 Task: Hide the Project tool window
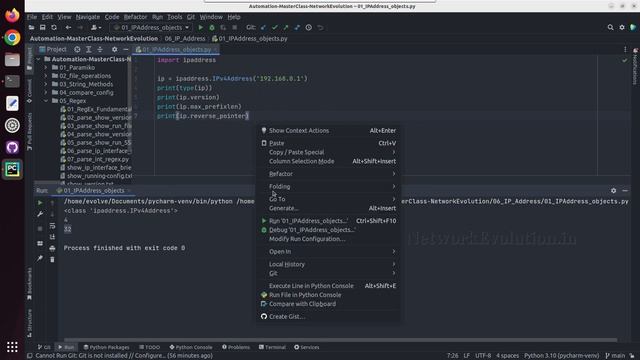pyautogui.click(x=126, y=49)
